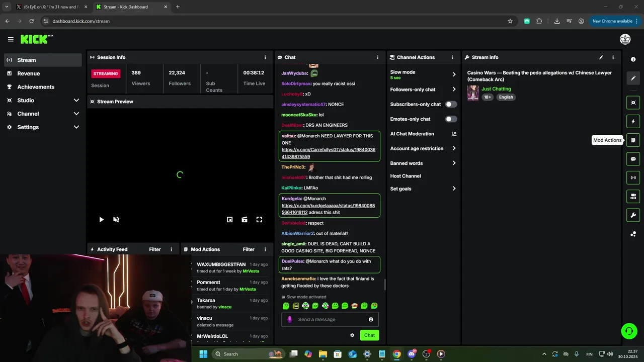Open emoji picker in message box
644x362 pixels.
[371, 319]
